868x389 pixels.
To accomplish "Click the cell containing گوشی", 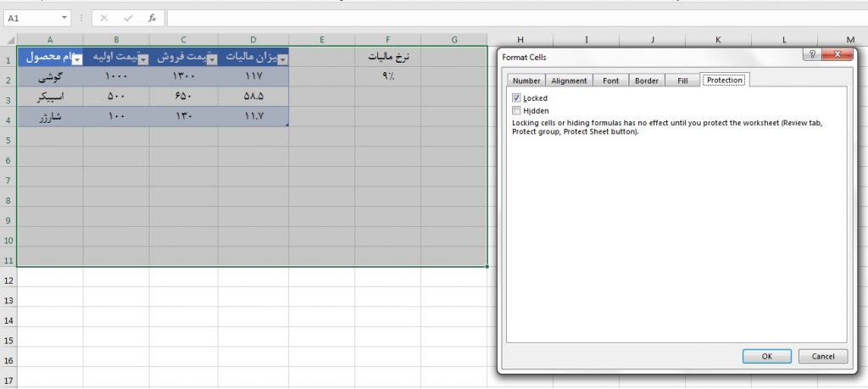I will coord(50,77).
